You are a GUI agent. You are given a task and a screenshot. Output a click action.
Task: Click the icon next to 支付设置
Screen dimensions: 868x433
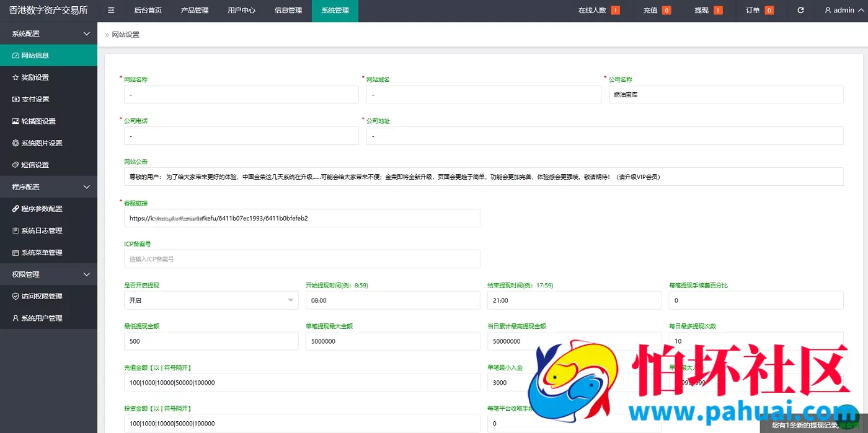[x=16, y=99]
